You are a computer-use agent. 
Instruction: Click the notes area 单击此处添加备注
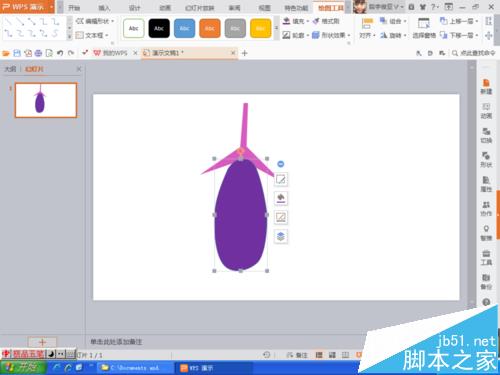tap(116, 342)
